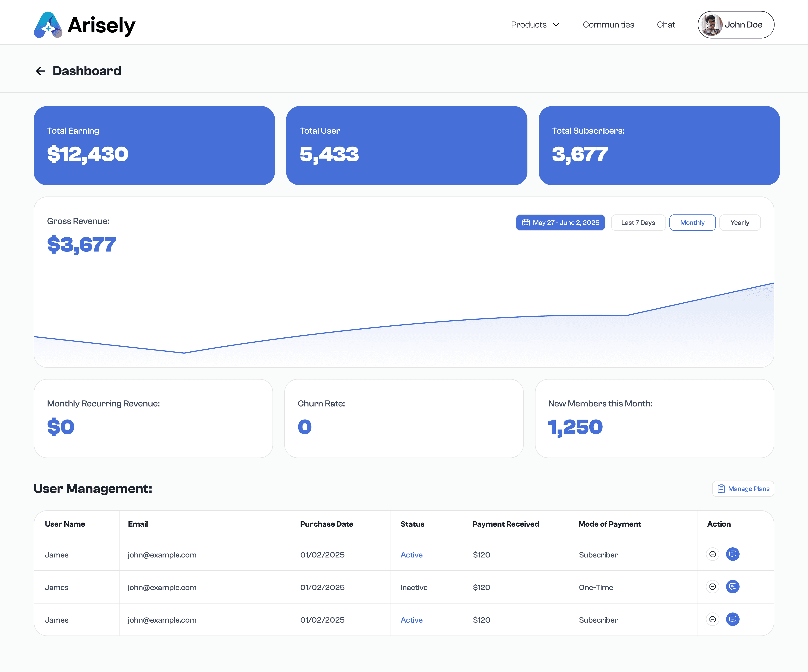Viewport: 808px width, 672px height.
Task: Select the Yearly revenue filter
Action: 740,223
